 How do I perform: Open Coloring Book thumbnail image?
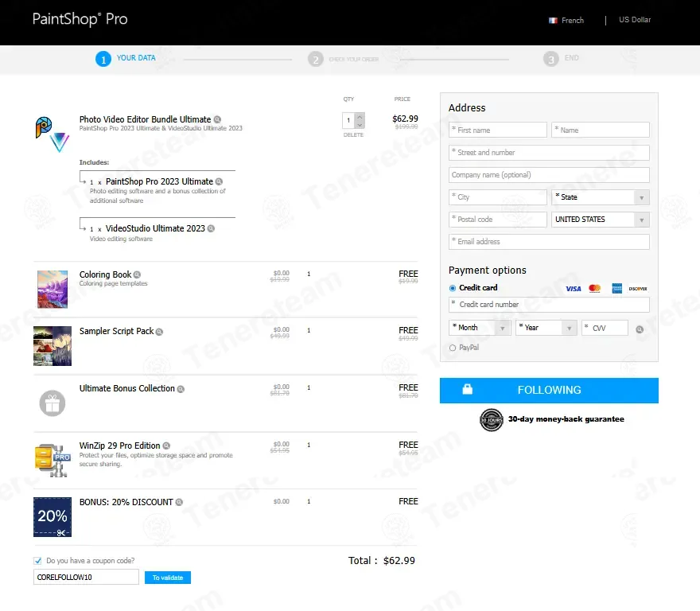[x=52, y=289]
